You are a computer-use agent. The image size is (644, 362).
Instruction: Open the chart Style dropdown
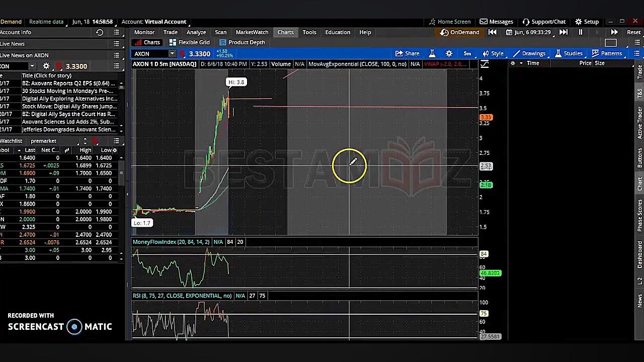[x=493, y=53]
